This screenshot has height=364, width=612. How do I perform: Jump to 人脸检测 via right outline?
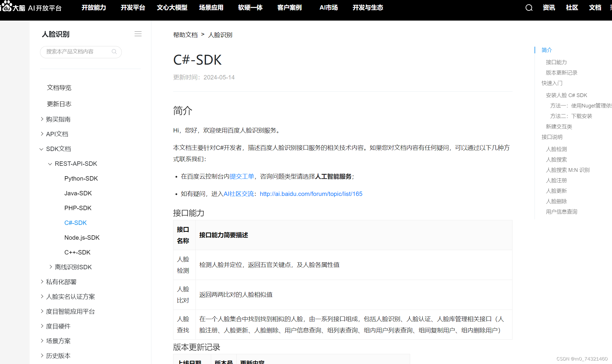pos(556,149)
